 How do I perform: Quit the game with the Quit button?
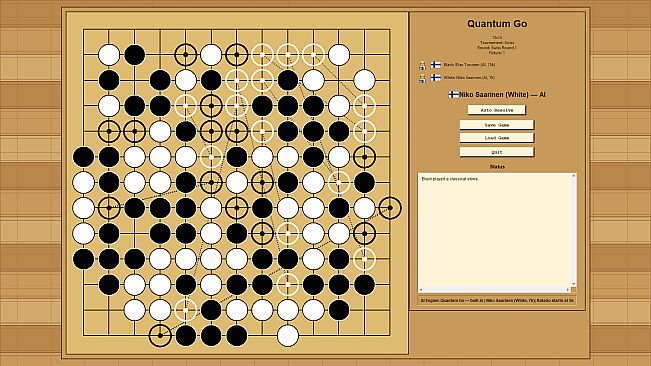coord(497,152)
